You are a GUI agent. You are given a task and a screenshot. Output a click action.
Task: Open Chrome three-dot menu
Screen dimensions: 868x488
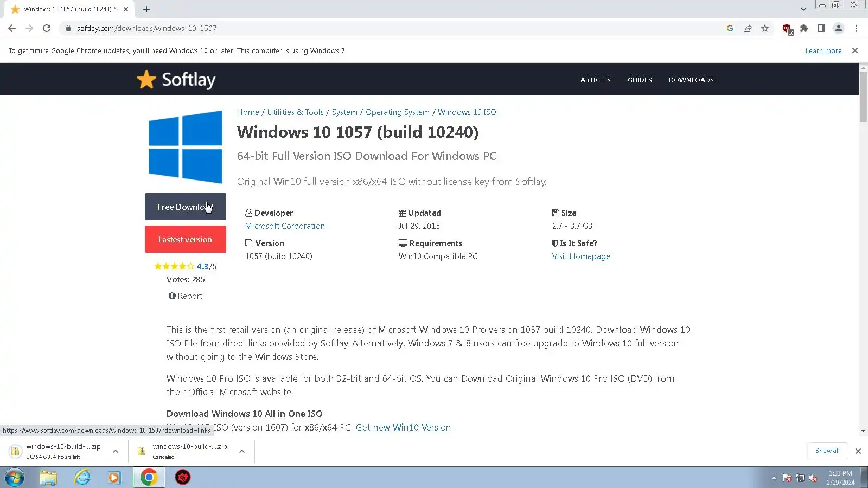coord(856,28)
